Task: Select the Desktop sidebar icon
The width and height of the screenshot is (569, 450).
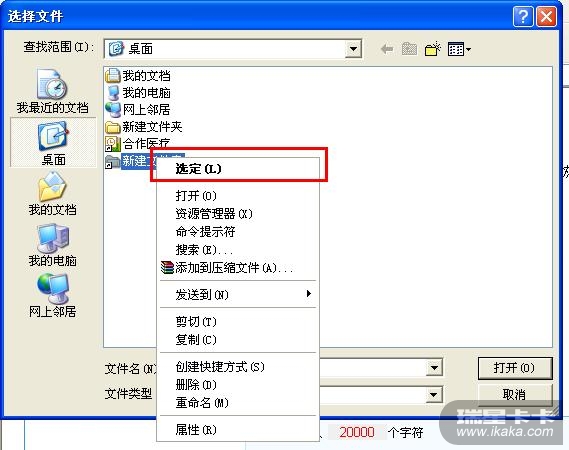Action: pos(53,142)
